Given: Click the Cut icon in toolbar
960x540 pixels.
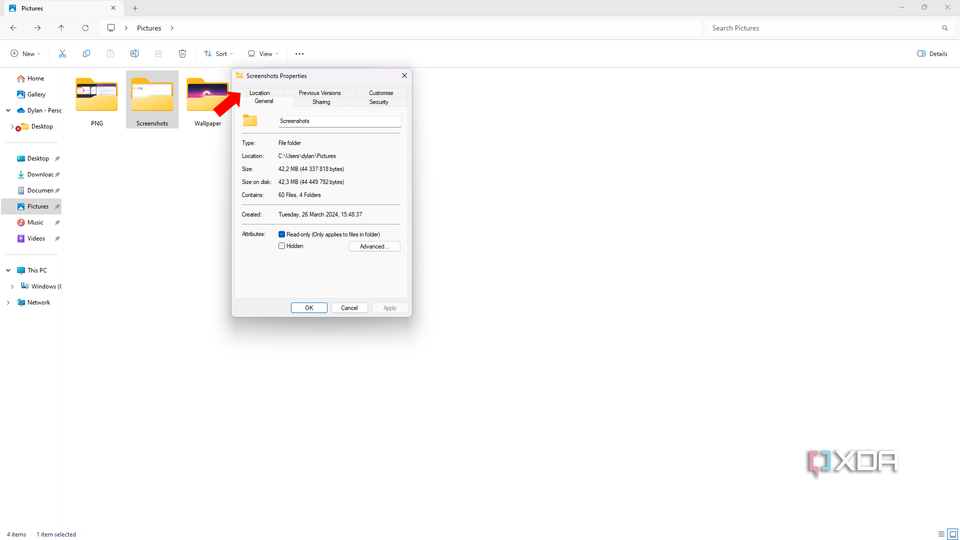Looking at the screenshot, I should click(x=62, y=54).
